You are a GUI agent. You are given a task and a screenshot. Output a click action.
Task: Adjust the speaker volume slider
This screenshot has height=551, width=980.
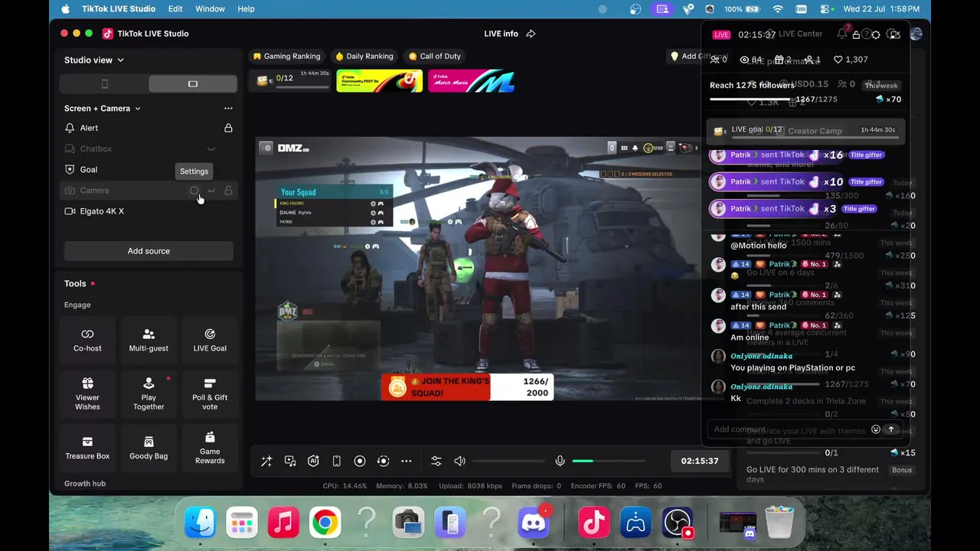[507, 461]
